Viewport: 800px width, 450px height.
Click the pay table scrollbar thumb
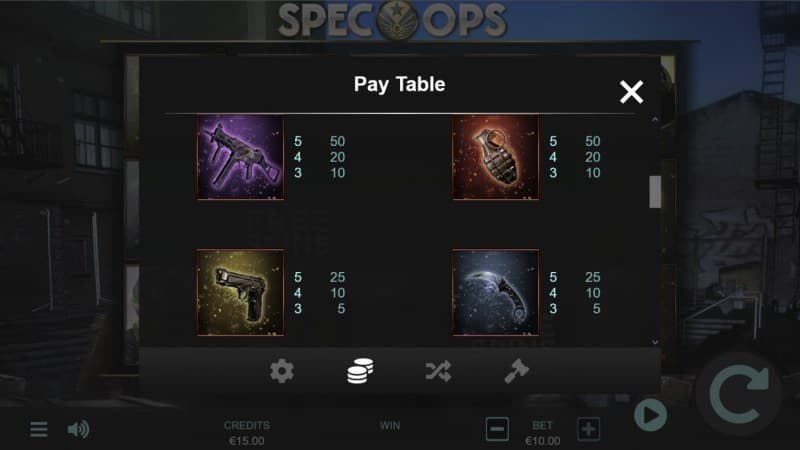[655, 192]
